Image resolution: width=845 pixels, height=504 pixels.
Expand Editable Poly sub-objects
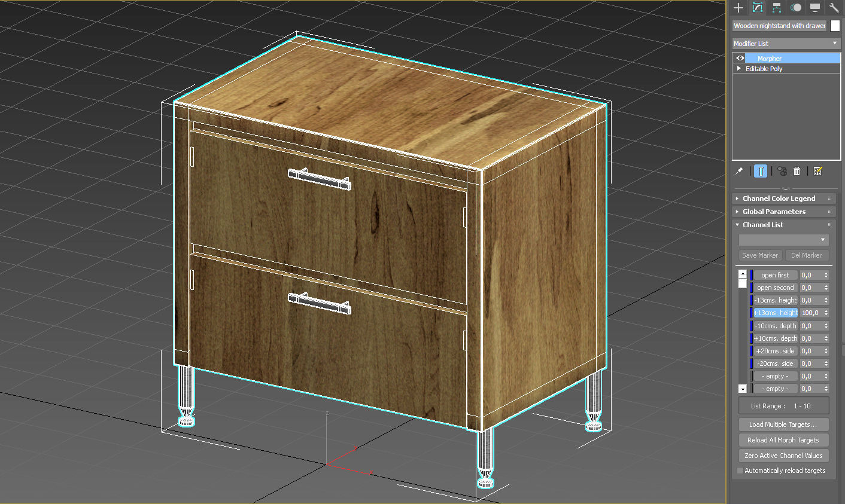(x=739, y=68)
